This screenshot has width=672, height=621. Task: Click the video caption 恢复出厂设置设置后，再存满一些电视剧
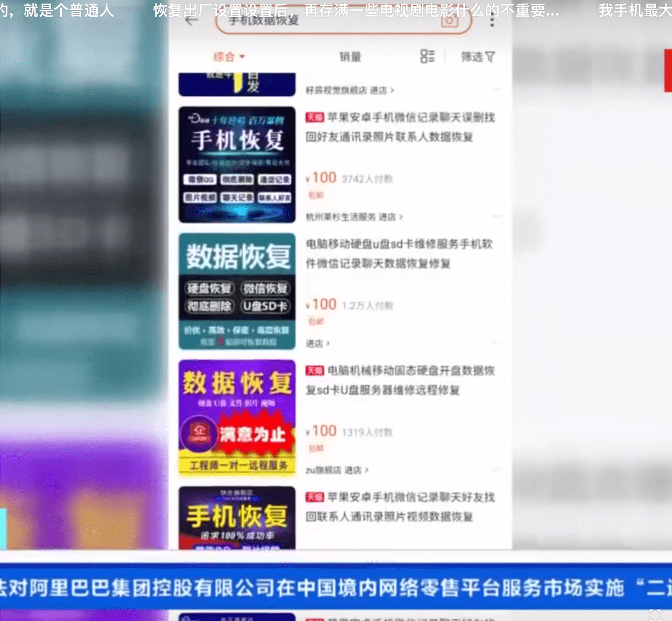356,10
